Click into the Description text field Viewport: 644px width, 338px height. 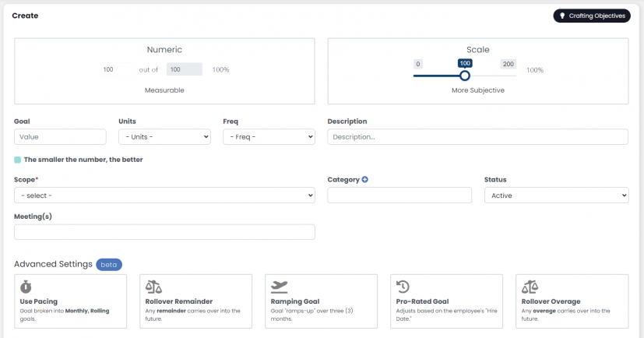point(477,136)
